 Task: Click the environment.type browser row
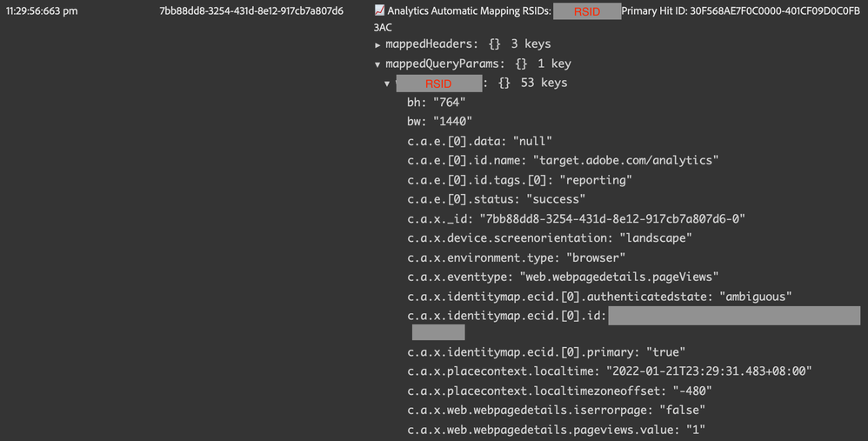coord(517,257)
